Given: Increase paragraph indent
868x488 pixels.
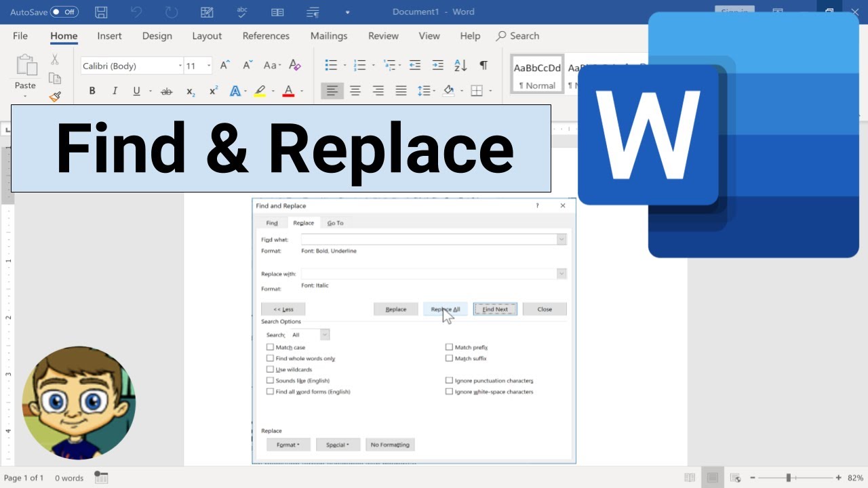Looking at the screenshot, I should 437,66.
